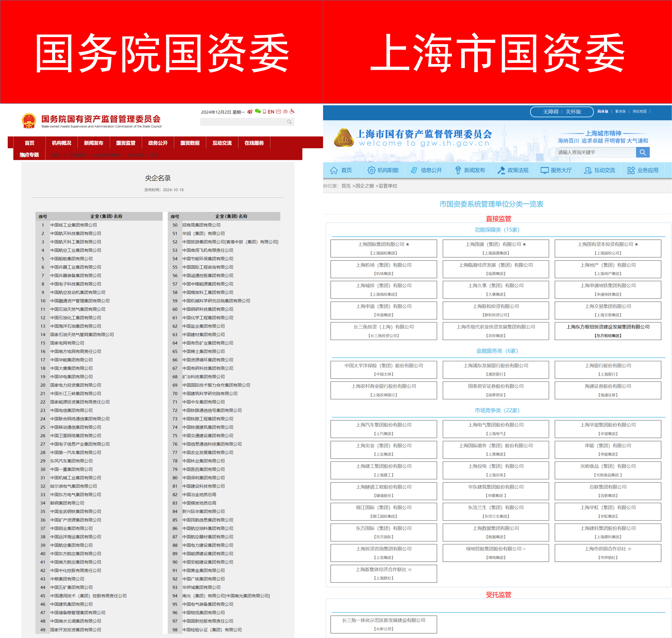Click row 1 中国核工业集团有限公司
This screenshot has height=638, width=672.
click(x=99, y=225)
